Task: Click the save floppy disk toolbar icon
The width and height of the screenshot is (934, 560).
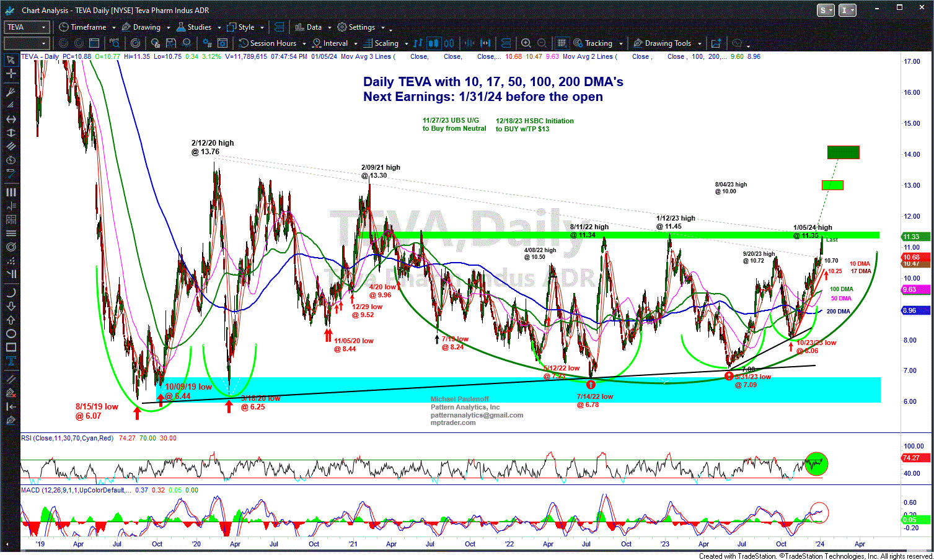Action: click(x=170, y=43)
